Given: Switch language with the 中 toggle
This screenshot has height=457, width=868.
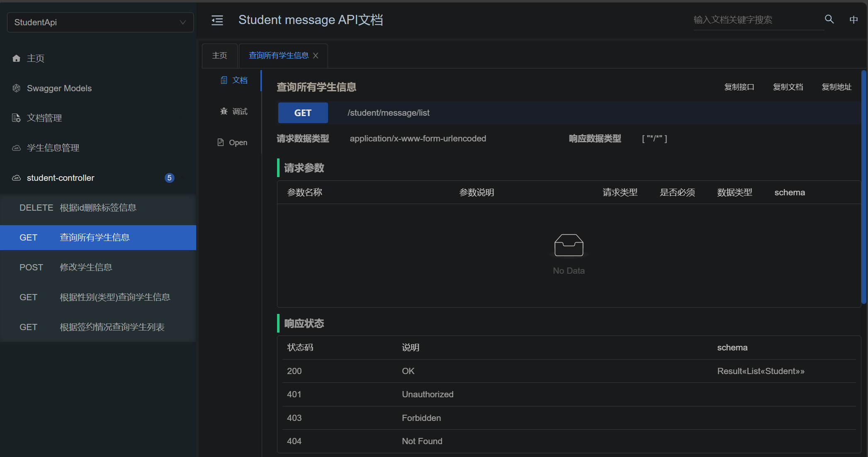Looking at the screenshot, I should (853, 19).
